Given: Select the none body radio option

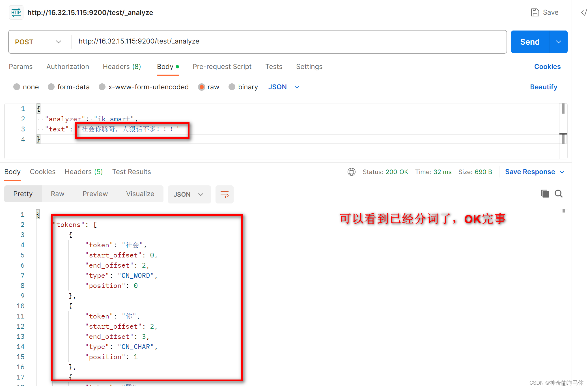Looking at the screenshot, I should (17, 87).
